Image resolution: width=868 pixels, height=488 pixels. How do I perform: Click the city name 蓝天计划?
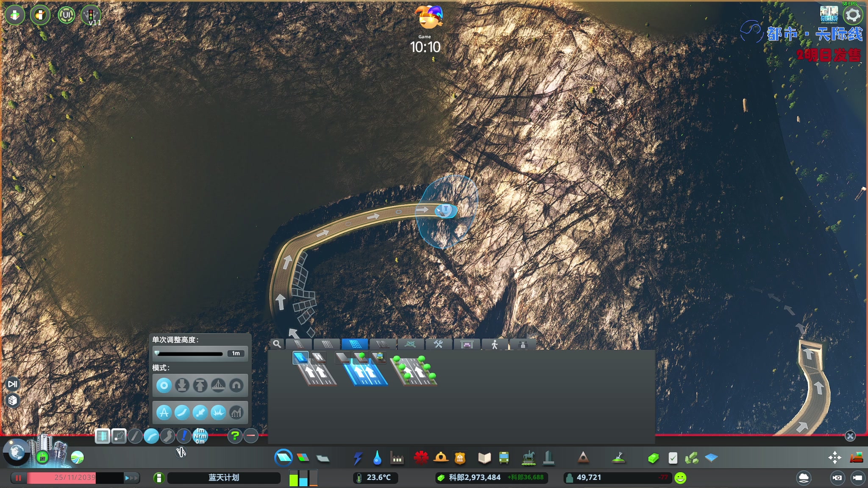224,478
